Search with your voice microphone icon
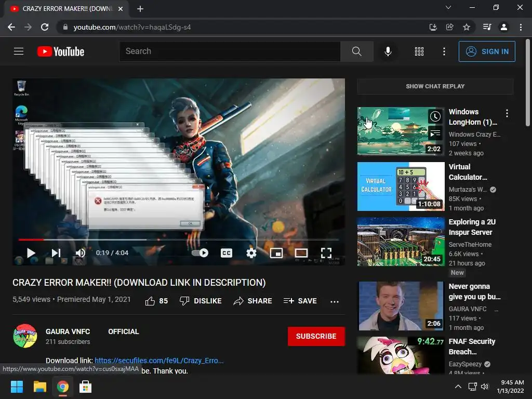 (x=388, y=51)
